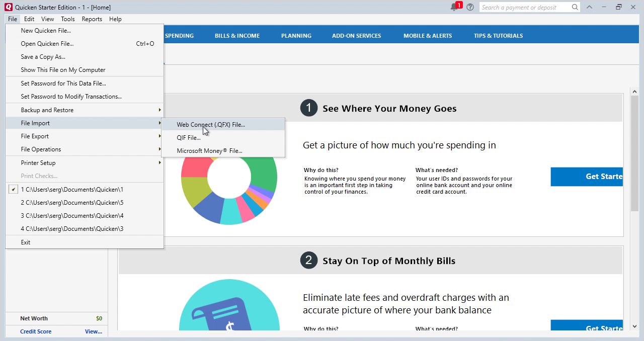Click the step 1 number badge
The image size is (644, 341).
(x=309, y=108)
